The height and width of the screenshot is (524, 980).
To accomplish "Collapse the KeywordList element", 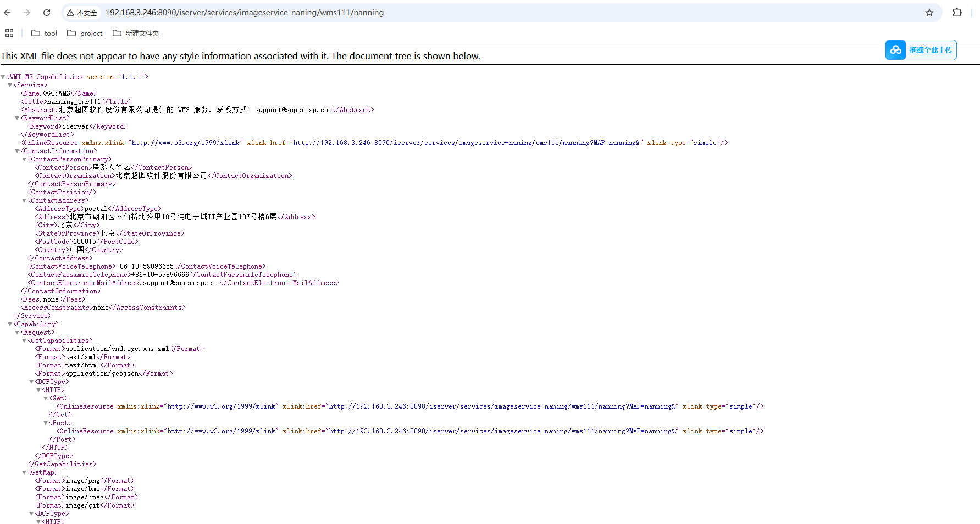I will point(17,118).
